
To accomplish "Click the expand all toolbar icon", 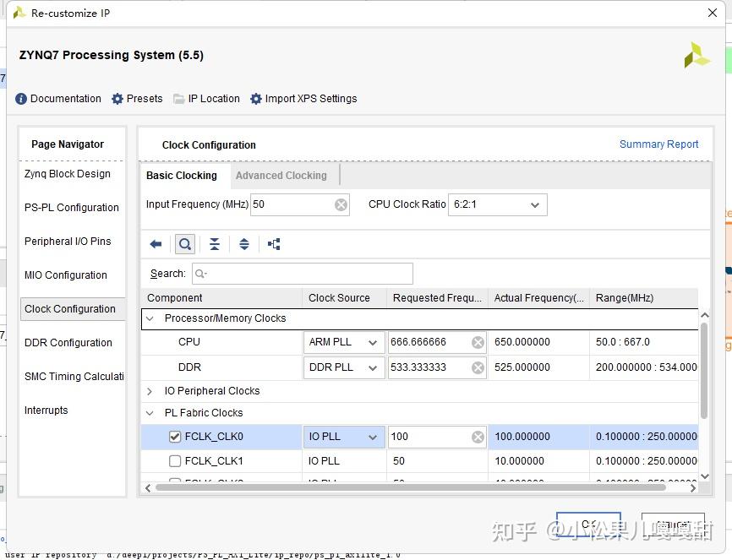I will 244,244.
